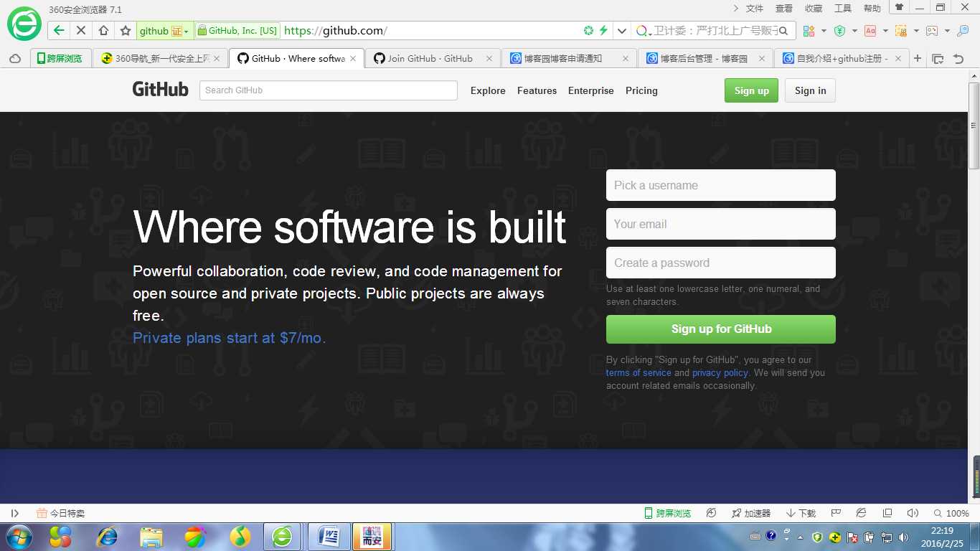
Task: Click the 100% zoom control in the status bar
Action: (951, 513)
